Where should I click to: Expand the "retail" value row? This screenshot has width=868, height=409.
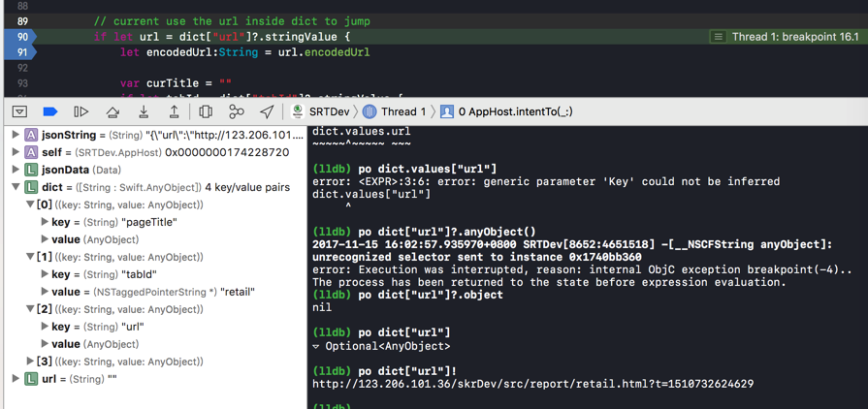pyautogui.click(x=45, y=292)
